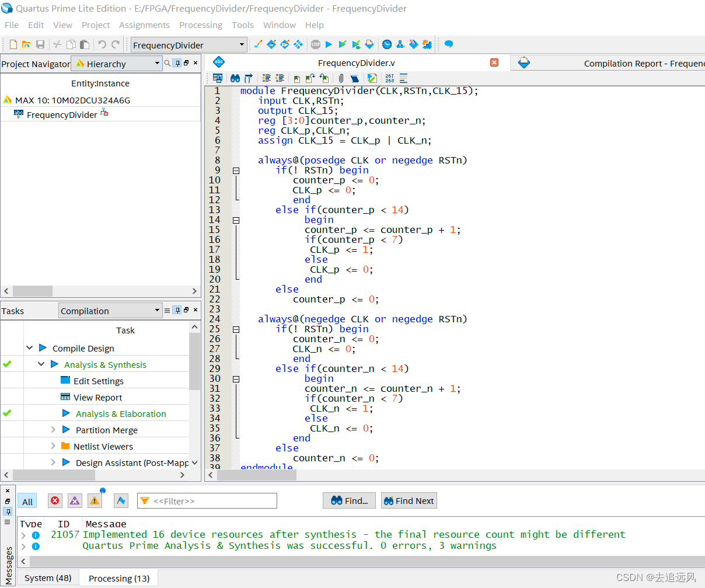The image size is (705, 588).
Task: Toggle critical warning messages purple triangle filter
Action: [x=75, y=500]
